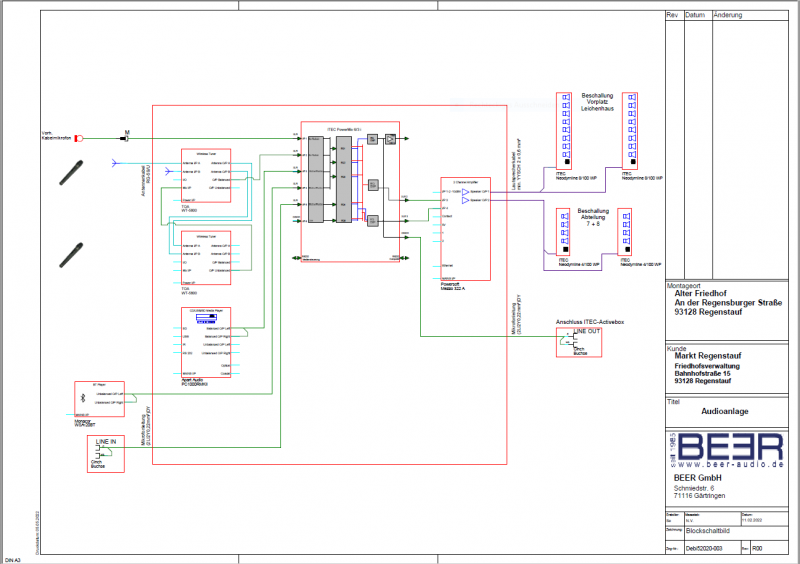Image resolution: width=800 pixels, height=564 pixels.
Task: Select the red cable microphone symbol
Action: coord(80,138)
